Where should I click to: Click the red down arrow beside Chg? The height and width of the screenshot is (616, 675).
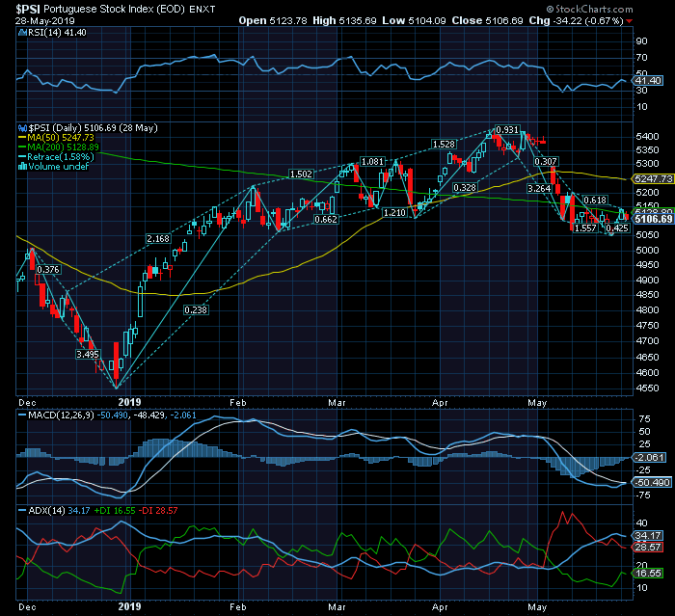(631, 19)
